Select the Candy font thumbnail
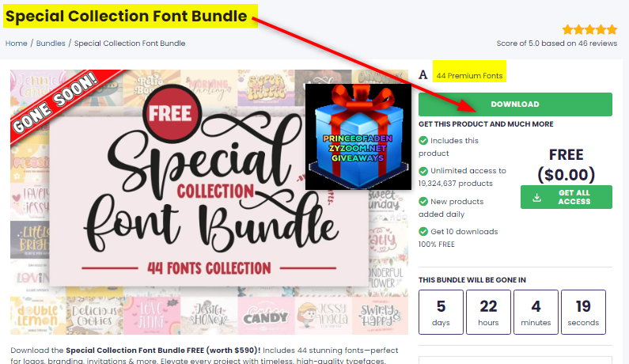Screen dimensions: 629x364 click(266, 316)
